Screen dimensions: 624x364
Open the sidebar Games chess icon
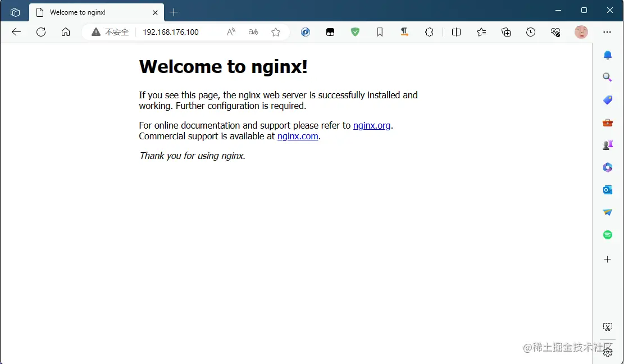[x=607, y=145]
